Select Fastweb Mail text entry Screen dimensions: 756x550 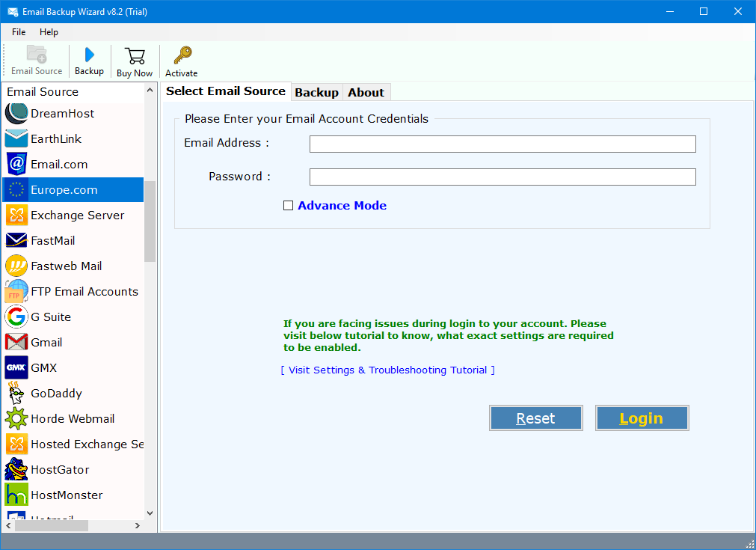coord(66,266)
